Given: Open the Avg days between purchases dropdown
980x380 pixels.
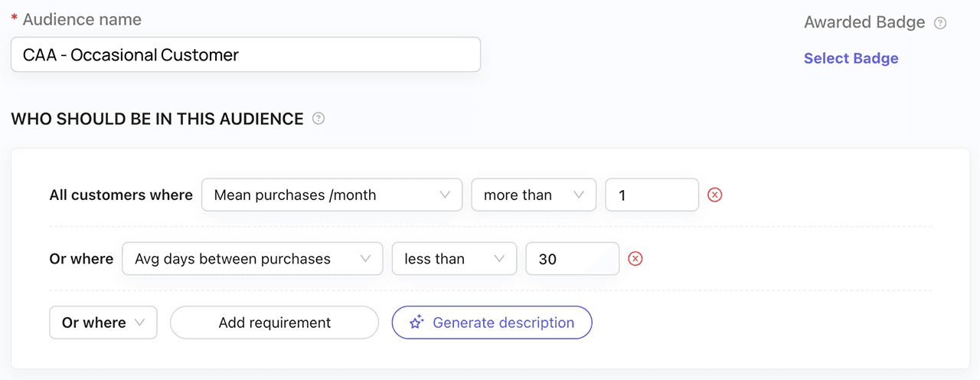Looking at the screenshot, I should [252, 259].
